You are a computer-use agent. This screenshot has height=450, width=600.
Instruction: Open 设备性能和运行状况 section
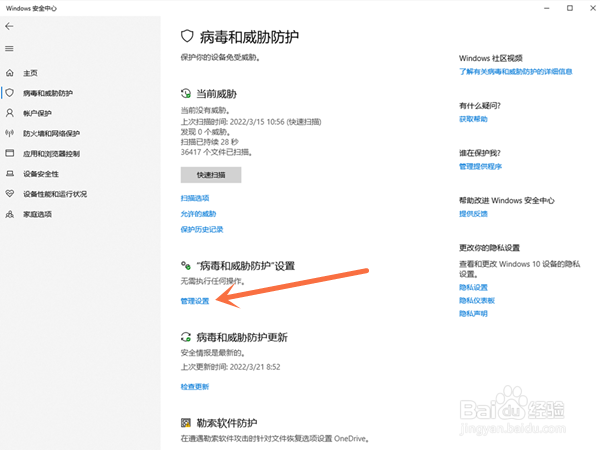pos(55,194)
